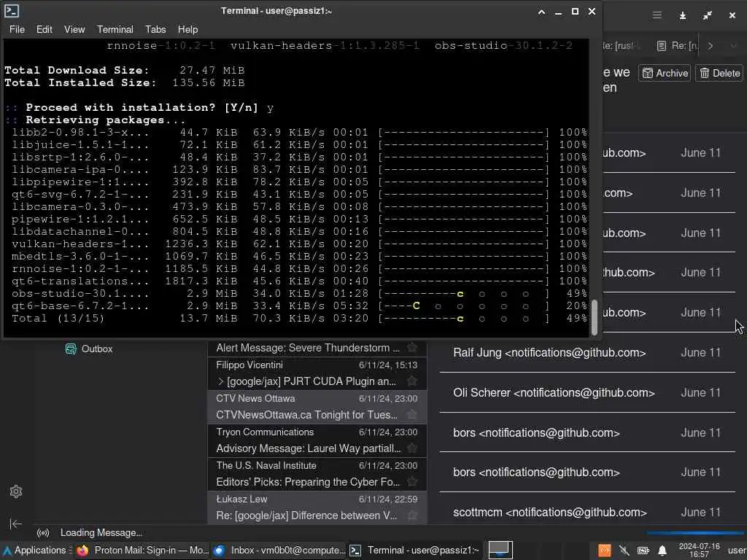Open the Tabs menu in Terminal
Screen dimensions: 747x560
point(156,29)
